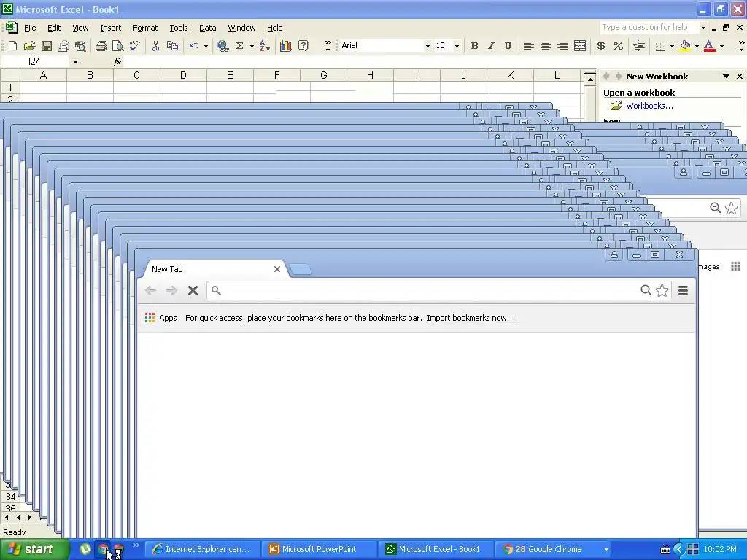Expand the New Workbook task pane menu arrow

coord(726,76)
